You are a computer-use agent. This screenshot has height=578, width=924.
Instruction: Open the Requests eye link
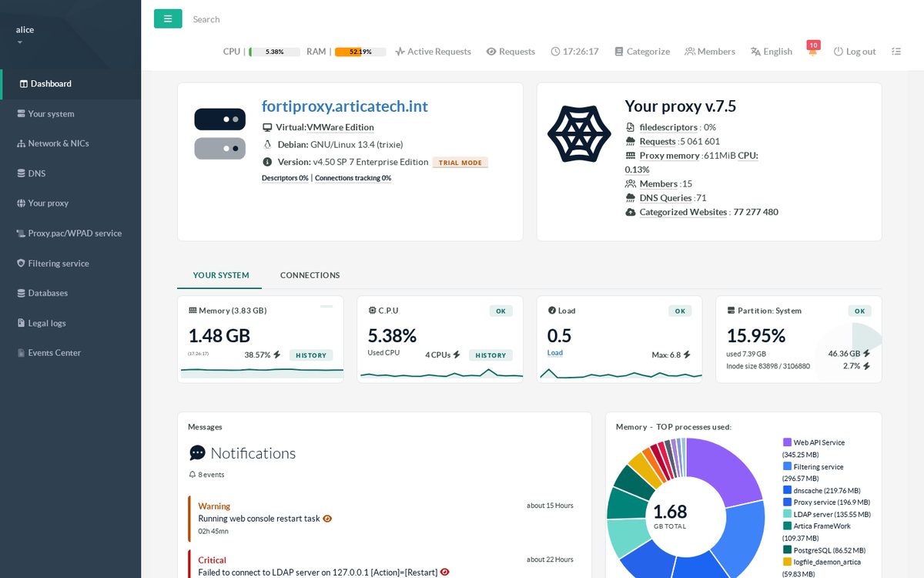pyautogui.click(x=511, y=52)
